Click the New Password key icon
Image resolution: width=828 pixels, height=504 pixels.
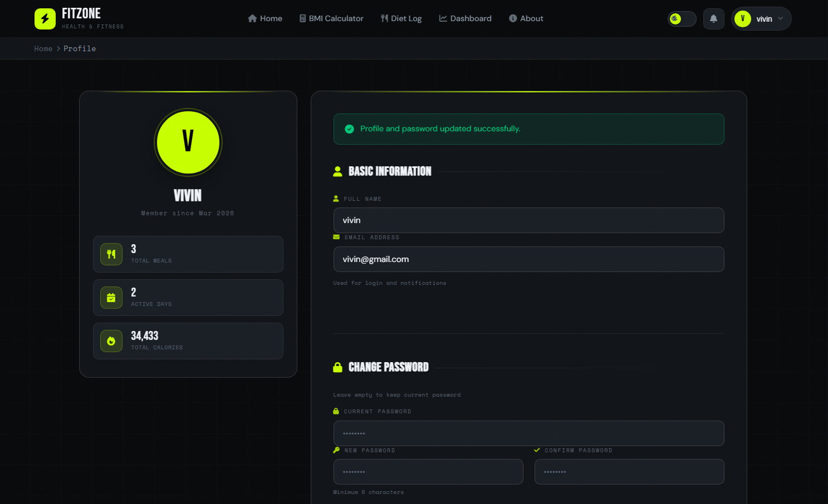click(x=336, y=450)
